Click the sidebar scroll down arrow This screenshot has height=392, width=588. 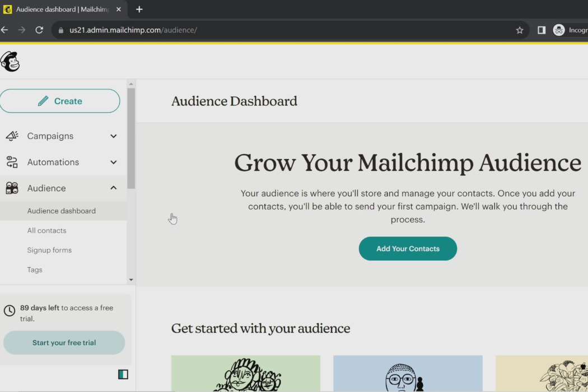[131, 279]
